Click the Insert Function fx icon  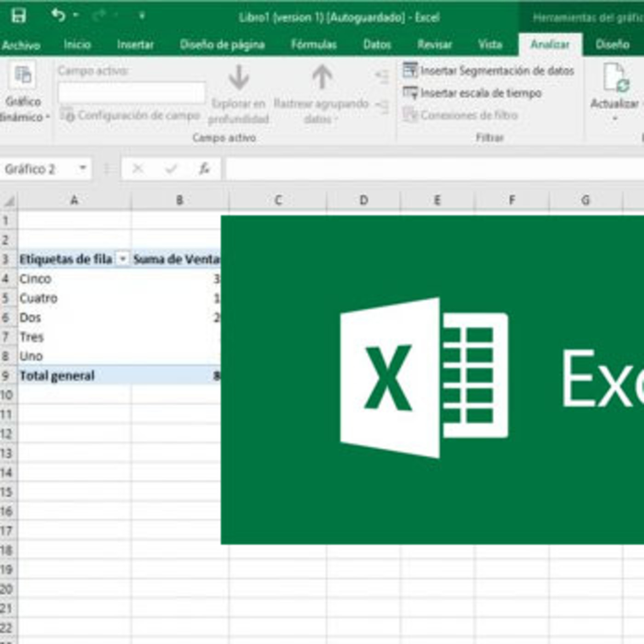[x=204, y=169]
